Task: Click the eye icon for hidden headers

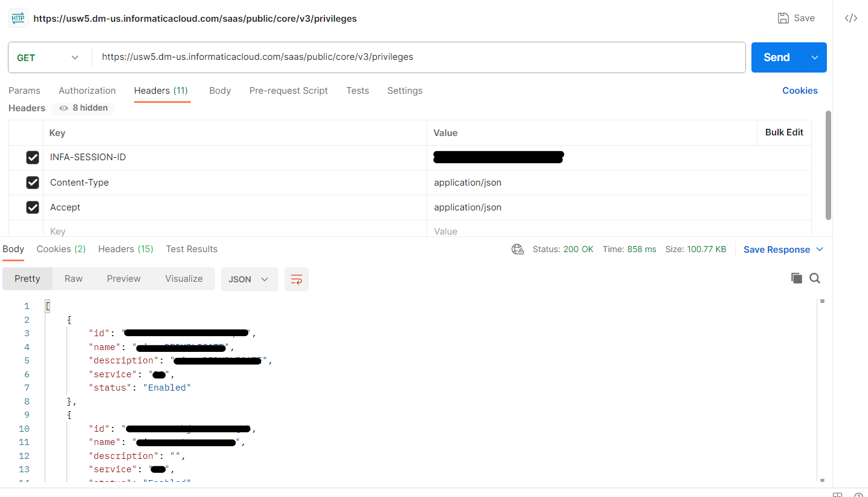Action: pos(63,108)
